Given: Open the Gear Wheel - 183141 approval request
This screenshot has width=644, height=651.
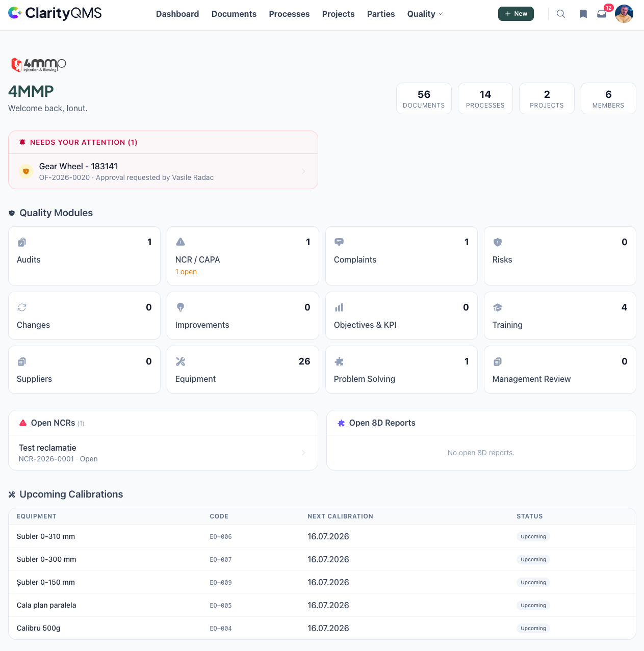Looking at the screenshot, I should [163, 171].
